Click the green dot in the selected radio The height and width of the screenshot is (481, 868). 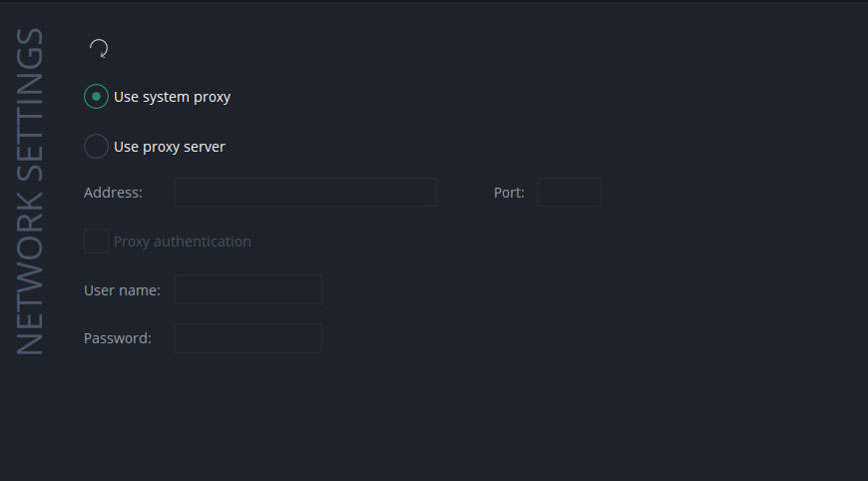(96, 97)
